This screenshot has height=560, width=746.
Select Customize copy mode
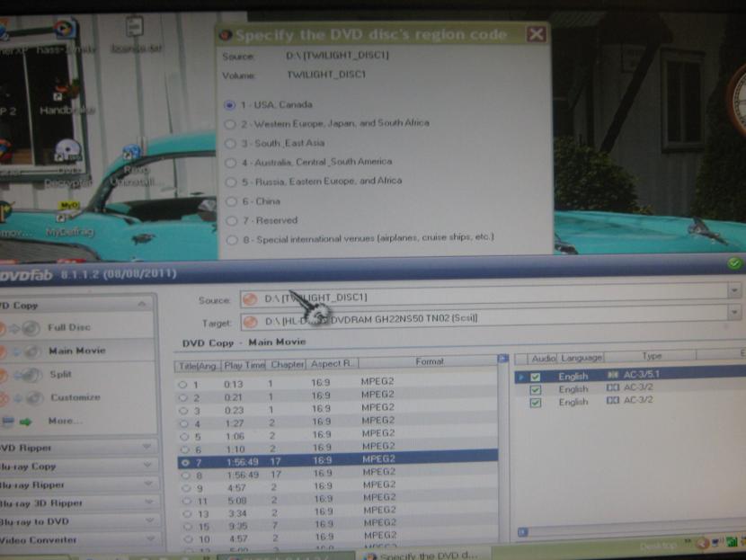click(x=75, y=397)
